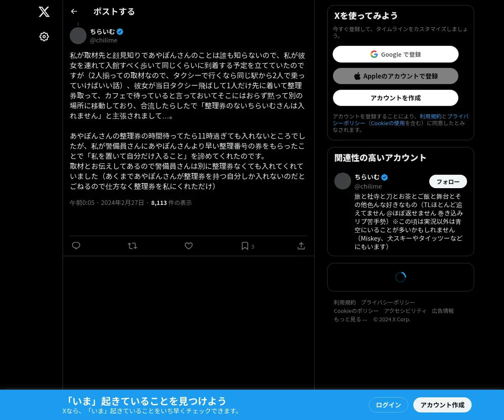Open ちらいむ display name in post header
504x420 pixels.
(102, 31)
